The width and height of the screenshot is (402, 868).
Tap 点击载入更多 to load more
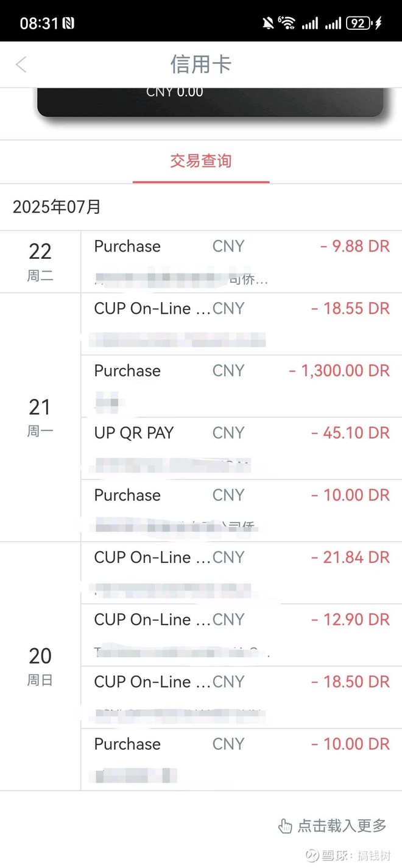pyautogui.click(x=342, y=826)
